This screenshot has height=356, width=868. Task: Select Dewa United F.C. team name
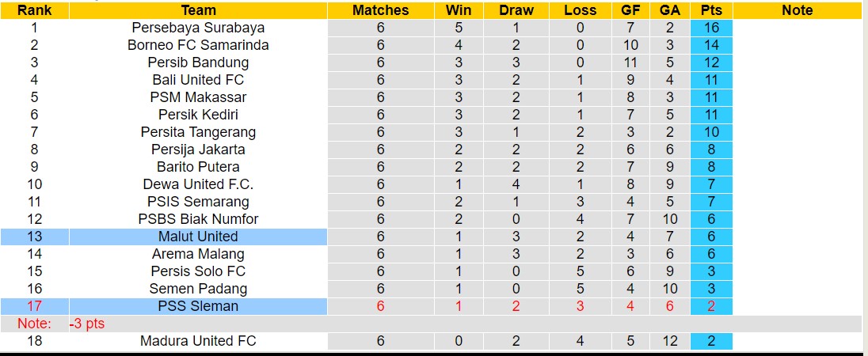coord(198,184)
